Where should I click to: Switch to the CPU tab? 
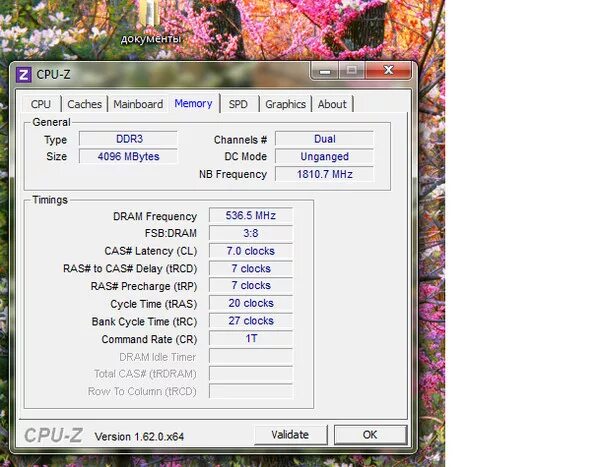coord(41,104)
